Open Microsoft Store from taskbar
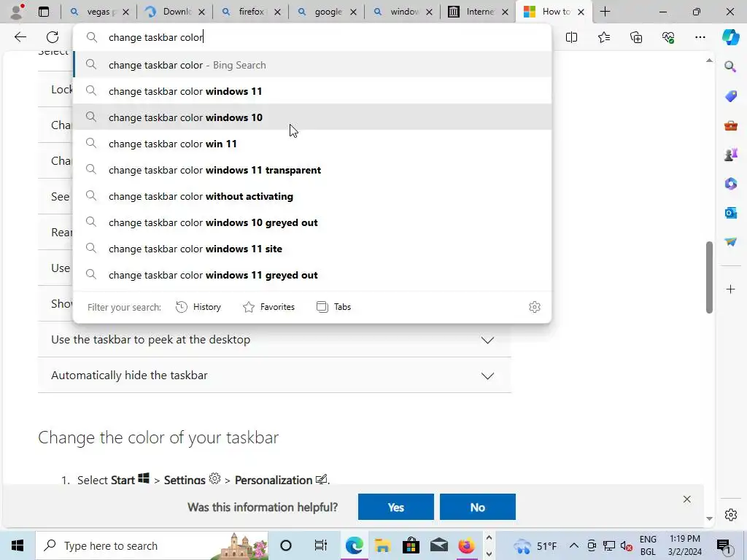Screen dimensions: 747x560 tap(411, 545)
